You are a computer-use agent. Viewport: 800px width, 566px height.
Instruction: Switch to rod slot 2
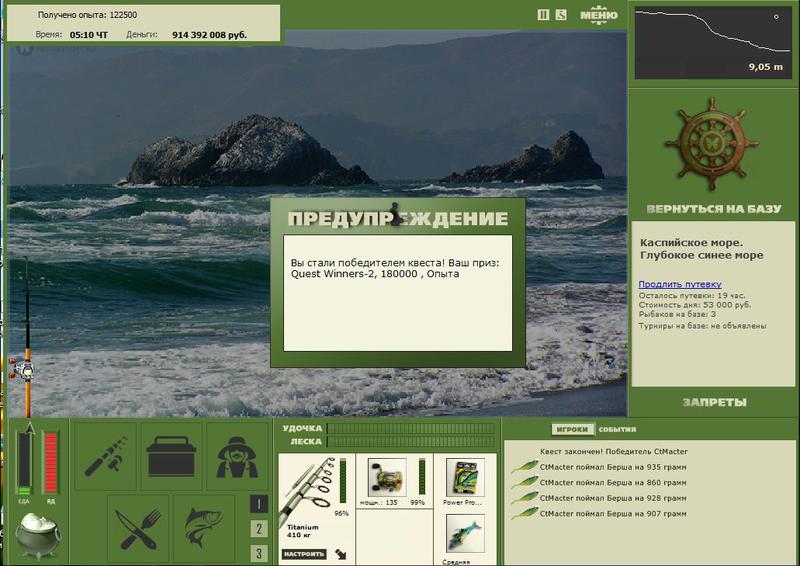tap(259, 529)
